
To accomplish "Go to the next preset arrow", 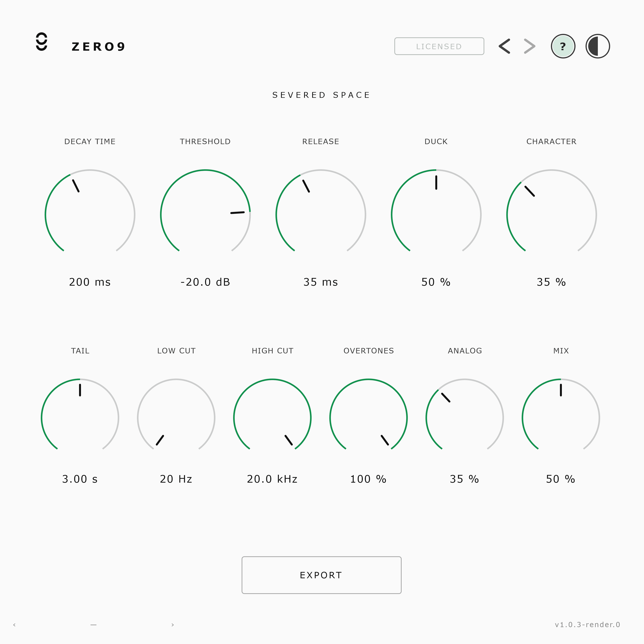I will (x=530, y=46).
